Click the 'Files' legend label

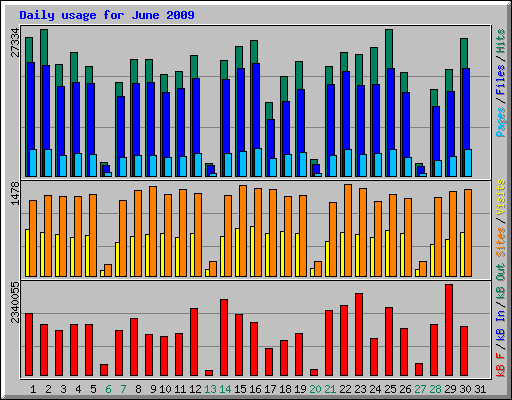pos(500,80)
